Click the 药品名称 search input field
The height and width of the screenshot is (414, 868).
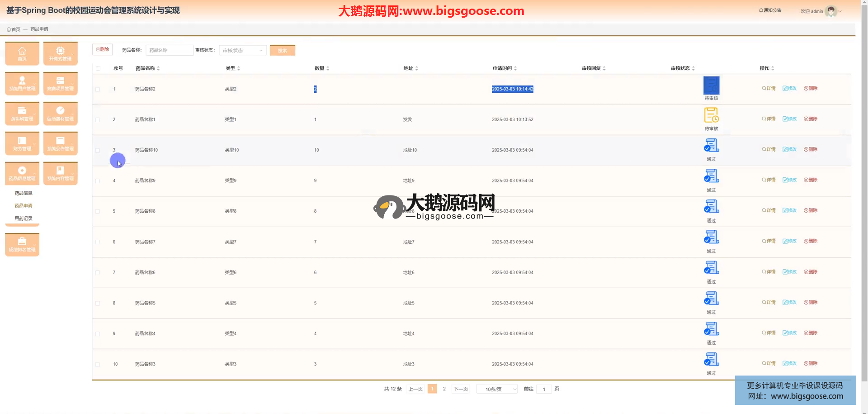click(x=169, y=50)
